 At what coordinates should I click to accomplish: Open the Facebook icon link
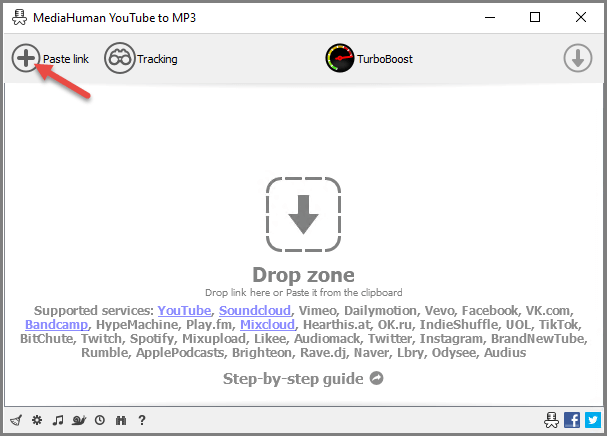point(572,420)
